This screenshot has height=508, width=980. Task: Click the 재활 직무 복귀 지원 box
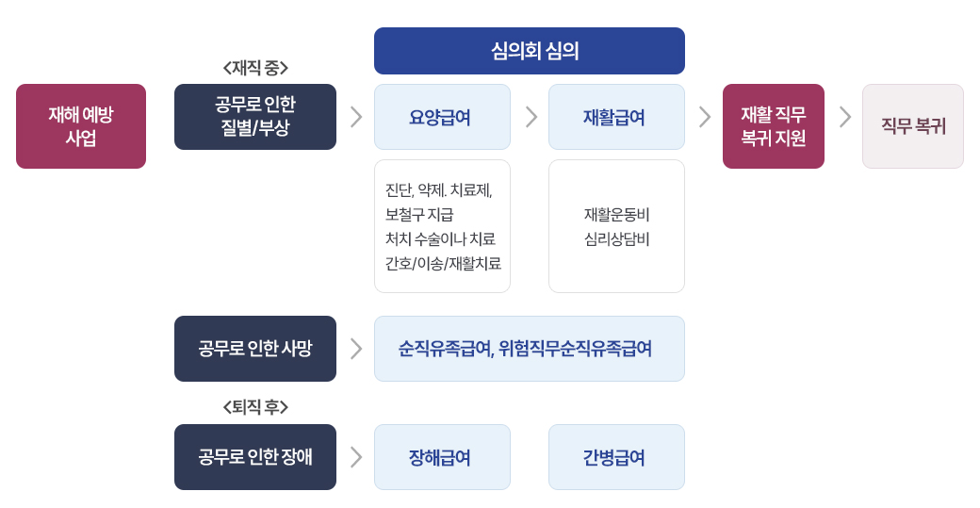coord(774,126)
